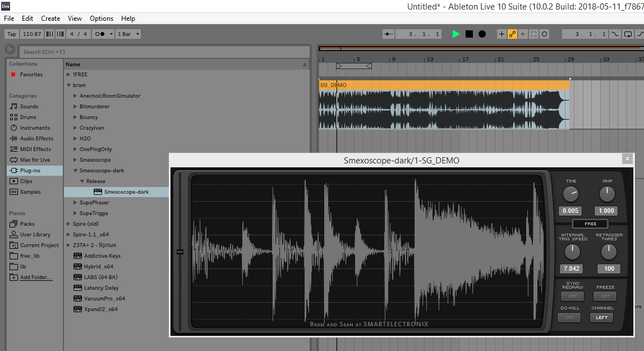
Task: Collapse the bram folder
Action: 68,85
